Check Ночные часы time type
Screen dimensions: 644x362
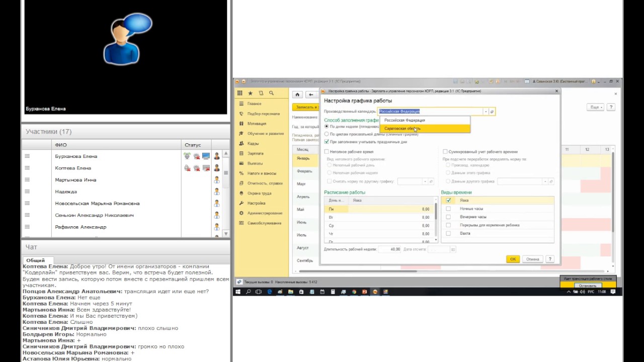[448, 209]
